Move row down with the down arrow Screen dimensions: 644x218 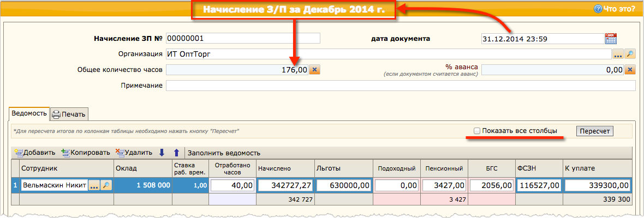[x=162, y=153]
